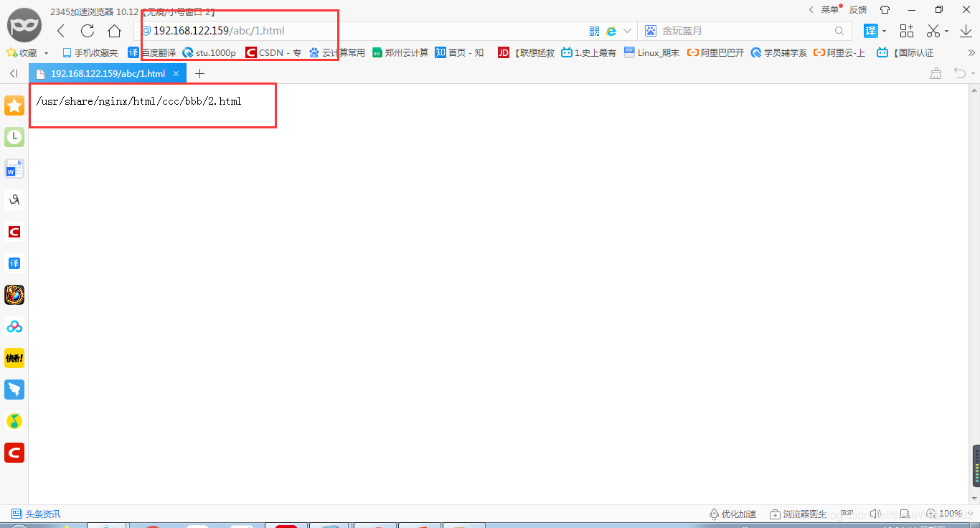Open a new tab

tap(199, 73)
